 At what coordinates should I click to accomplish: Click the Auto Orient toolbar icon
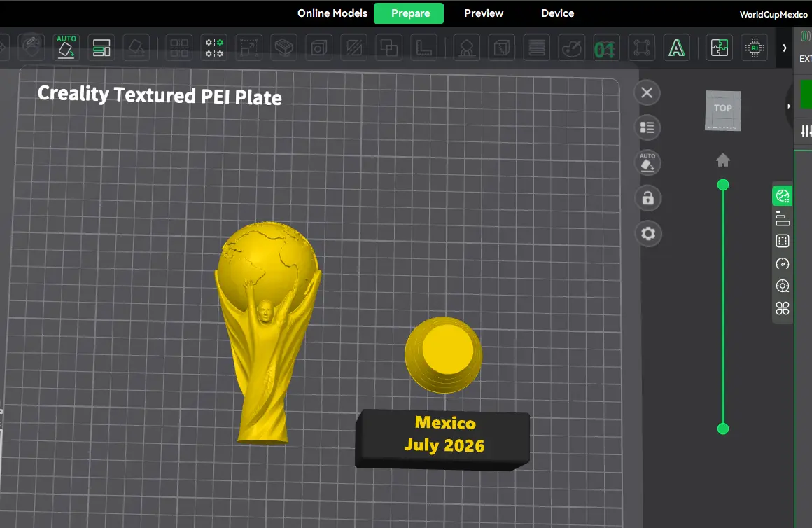(x=66, y=48)
